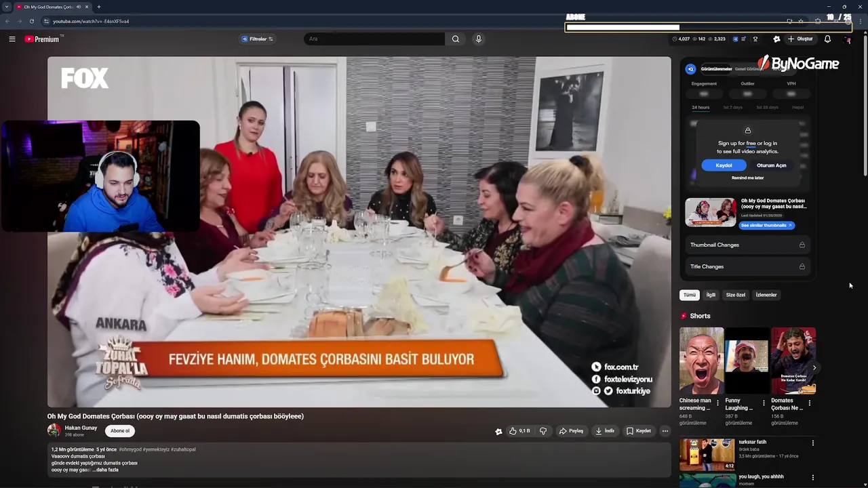This screenshot has width=868, height=488.
Task: Click the vidIQ list icon beside the trophy
Action: [745, 39]
